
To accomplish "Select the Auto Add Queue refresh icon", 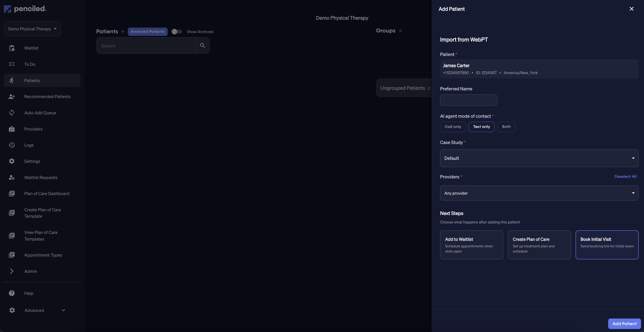I will 12,113.
